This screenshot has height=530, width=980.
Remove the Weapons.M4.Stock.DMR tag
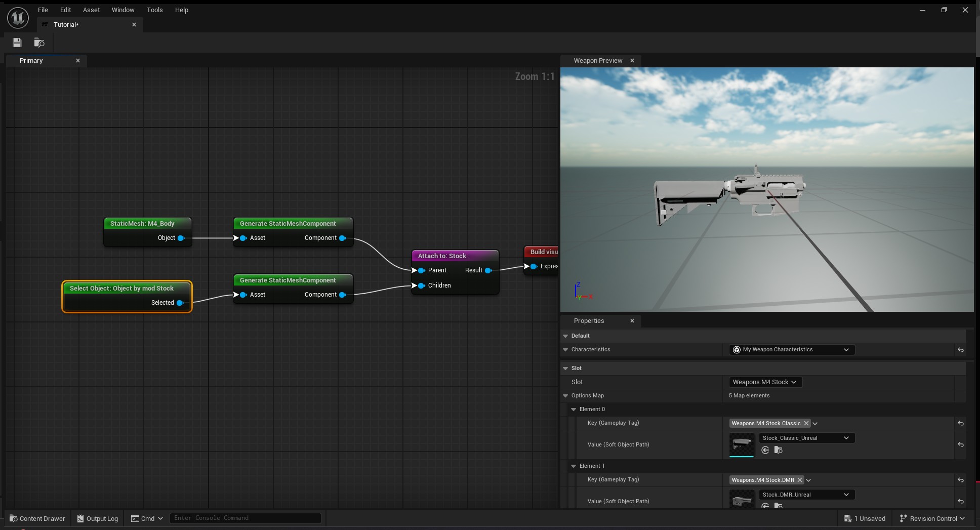pyautogui.click(x=800, y=480)
